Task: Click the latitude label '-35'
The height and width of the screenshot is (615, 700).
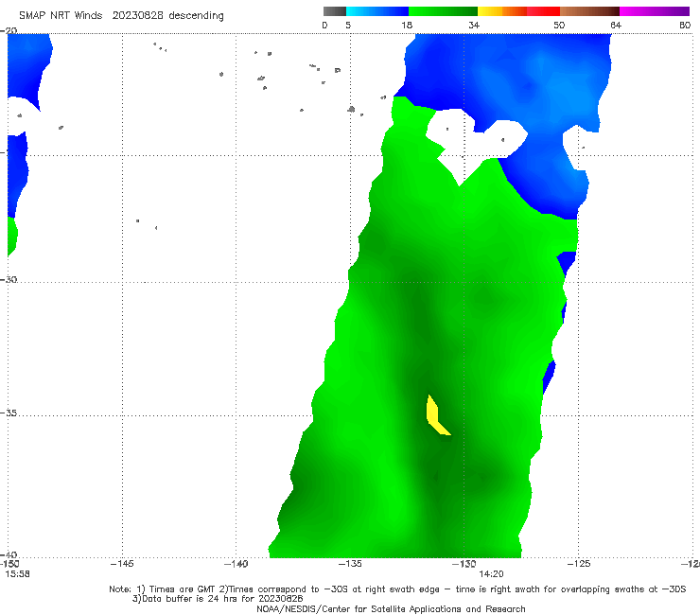Action: pos(9,413)
